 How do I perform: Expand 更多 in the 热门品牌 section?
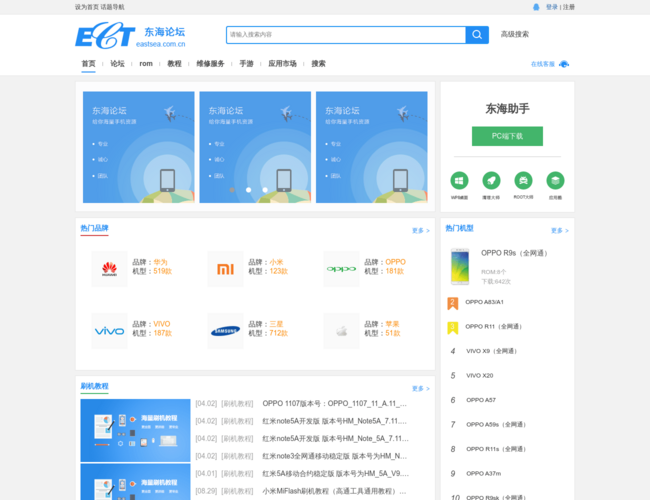(420, 231)
